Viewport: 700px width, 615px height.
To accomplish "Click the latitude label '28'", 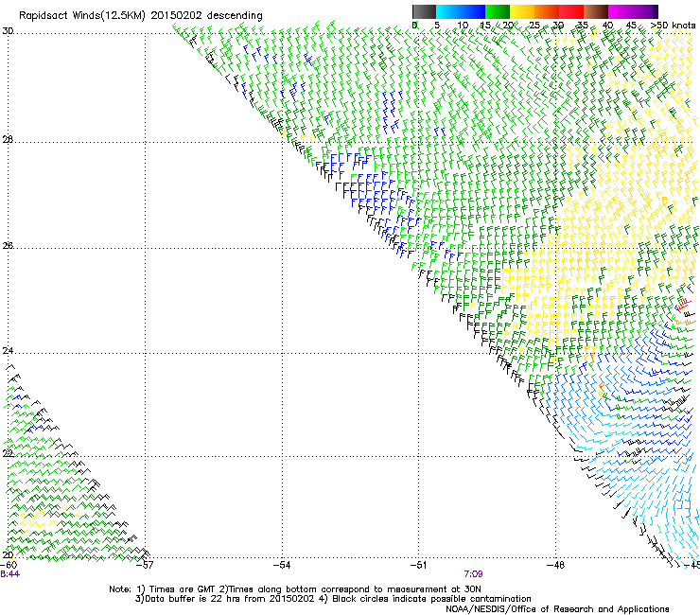I will coord(8,140).
